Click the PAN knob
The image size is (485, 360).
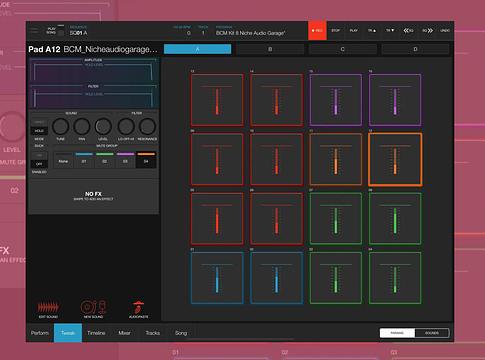point(82,126)
